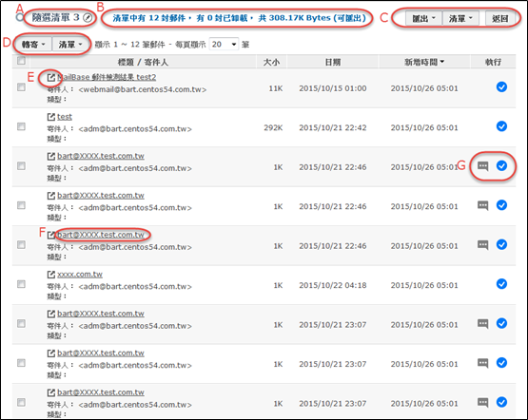528x420 pixels.
Task: Select checkbox of second 22:46 mail row
Action: click(21, 205)
